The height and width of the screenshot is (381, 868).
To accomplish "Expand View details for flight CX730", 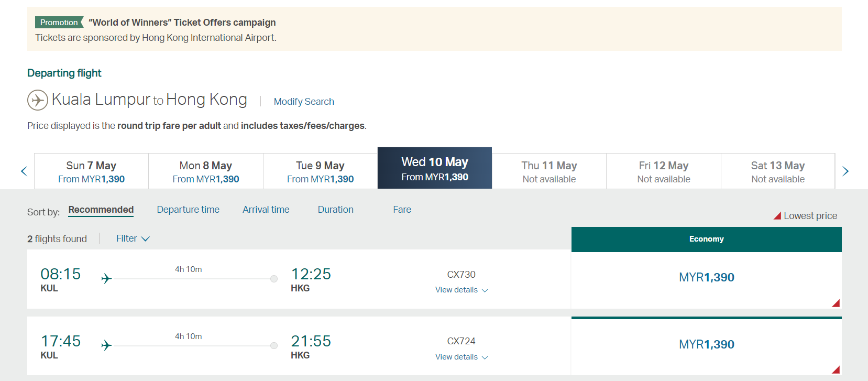I will pyautogui.click(x=462, y=290).
